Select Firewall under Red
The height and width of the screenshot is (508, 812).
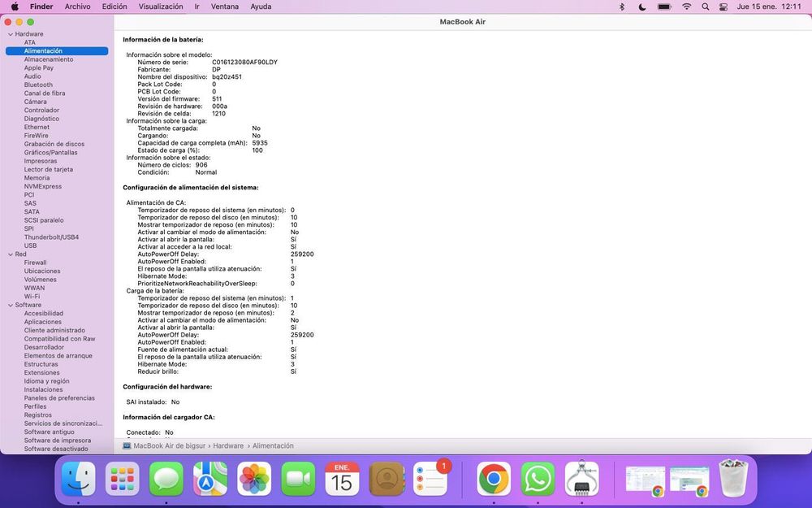[35, 263]
